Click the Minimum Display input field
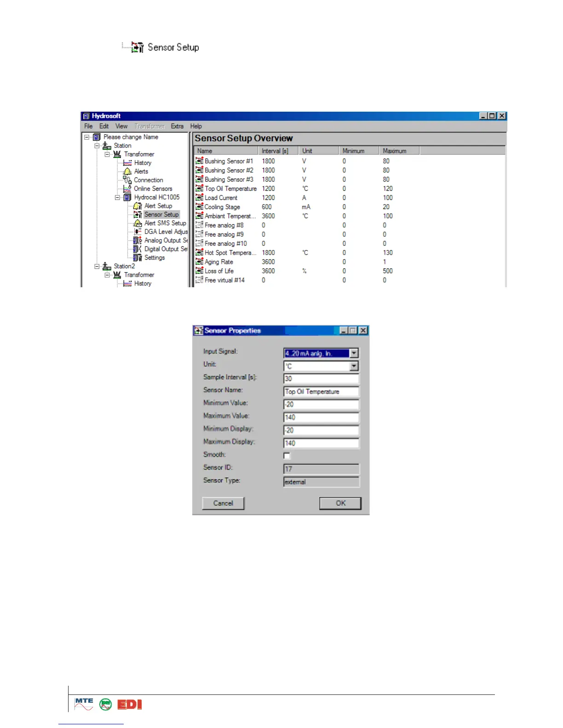The width and height of the screenshot is (563, 728). pyautogui.click(x=321, y=430)
